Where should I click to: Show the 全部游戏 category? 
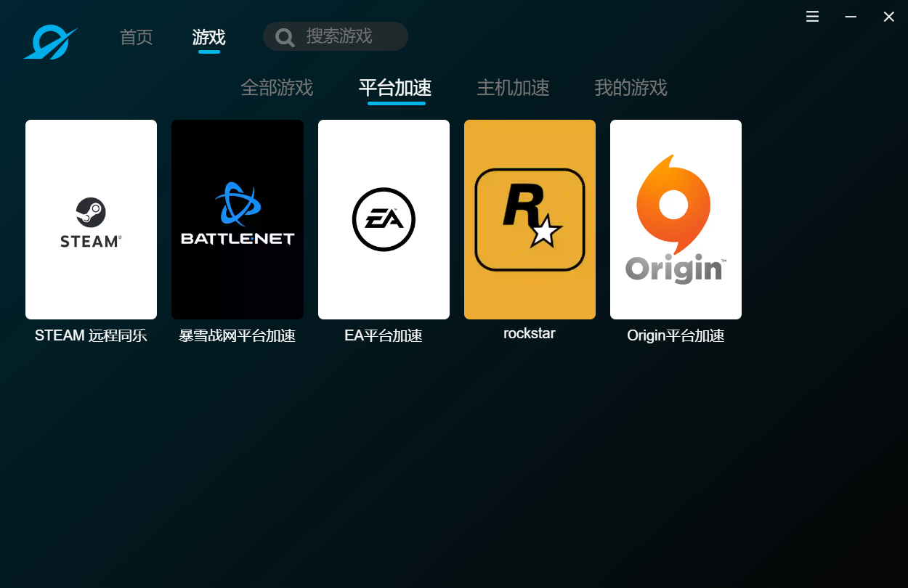tap(277, 88)
